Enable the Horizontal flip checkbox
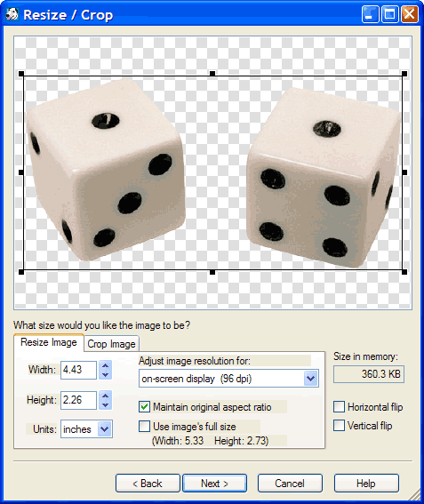This screenshot has height=504, width=424. point(340,406)
